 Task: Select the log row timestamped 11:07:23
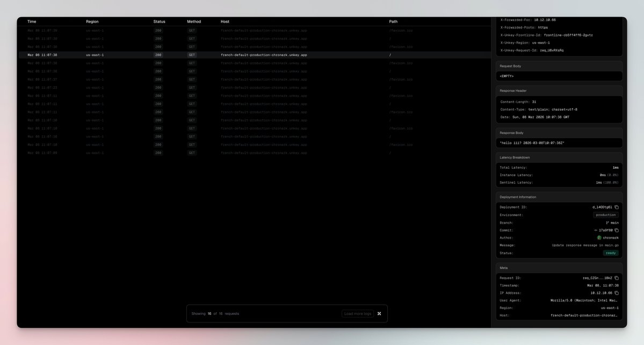click(x=255, y=88)
